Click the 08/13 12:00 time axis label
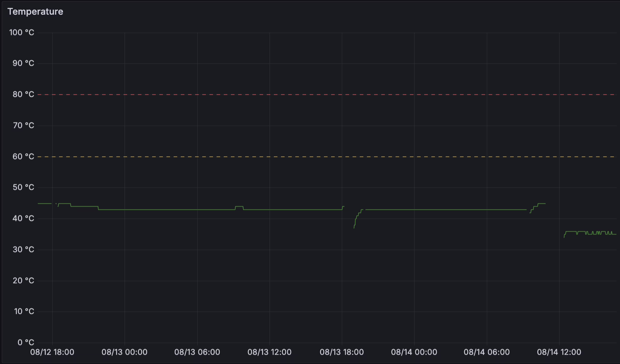This screenshot has height=364, width=620. click(270, 352)
